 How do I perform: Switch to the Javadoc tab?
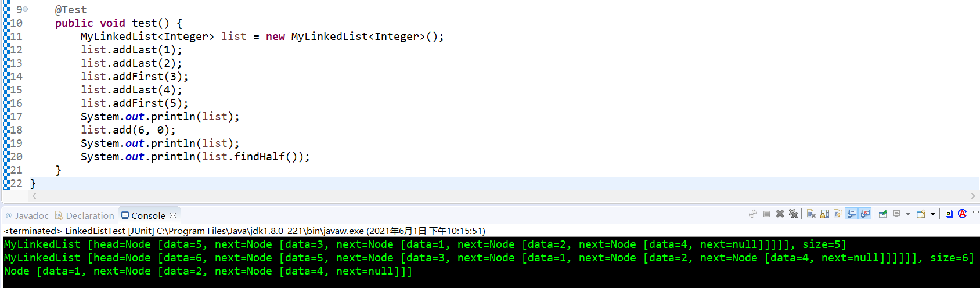point(27,215)
